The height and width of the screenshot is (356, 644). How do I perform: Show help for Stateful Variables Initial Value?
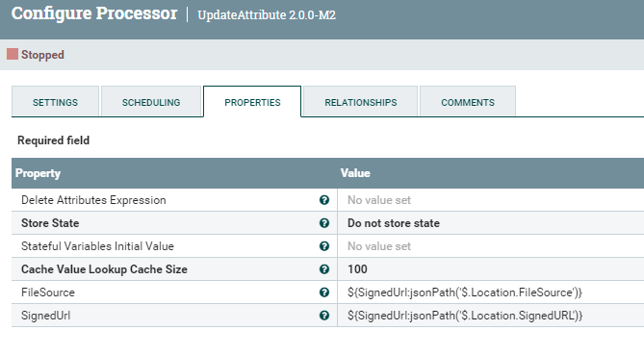coord(324,246)
